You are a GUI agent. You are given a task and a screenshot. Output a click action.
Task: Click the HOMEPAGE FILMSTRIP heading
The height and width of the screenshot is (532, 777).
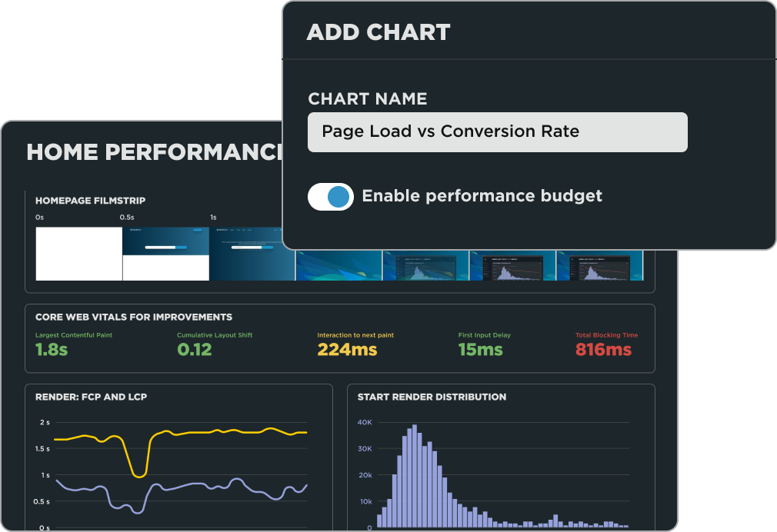coord(90,201)
